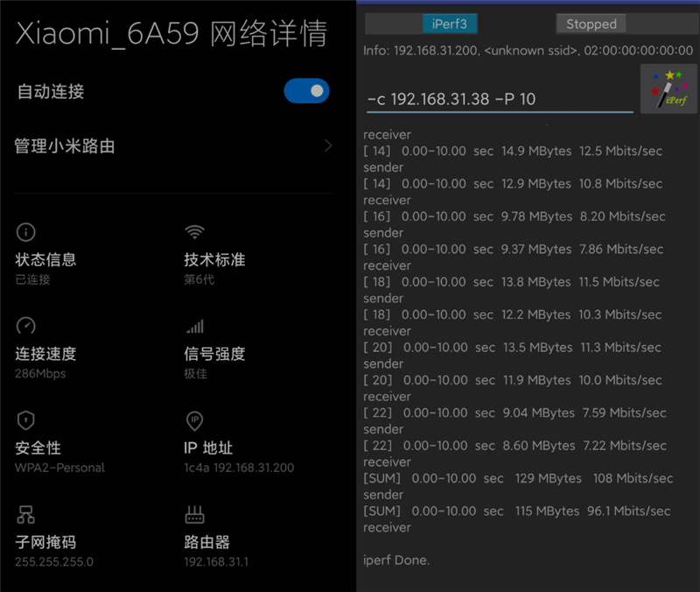
Task: Click the 11.5 Mbits/sec result line for stream 18
Action: (511, 282)
